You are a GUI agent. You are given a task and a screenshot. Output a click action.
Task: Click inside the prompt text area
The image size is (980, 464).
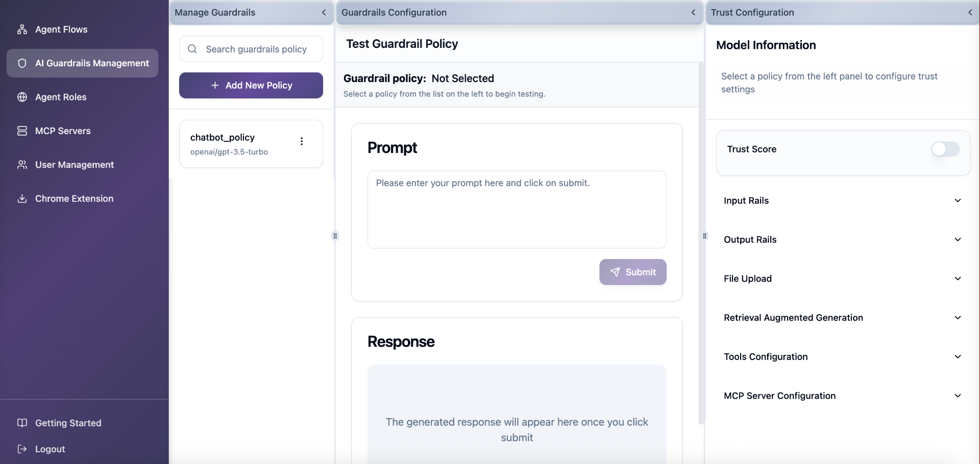tap(517, 209)
